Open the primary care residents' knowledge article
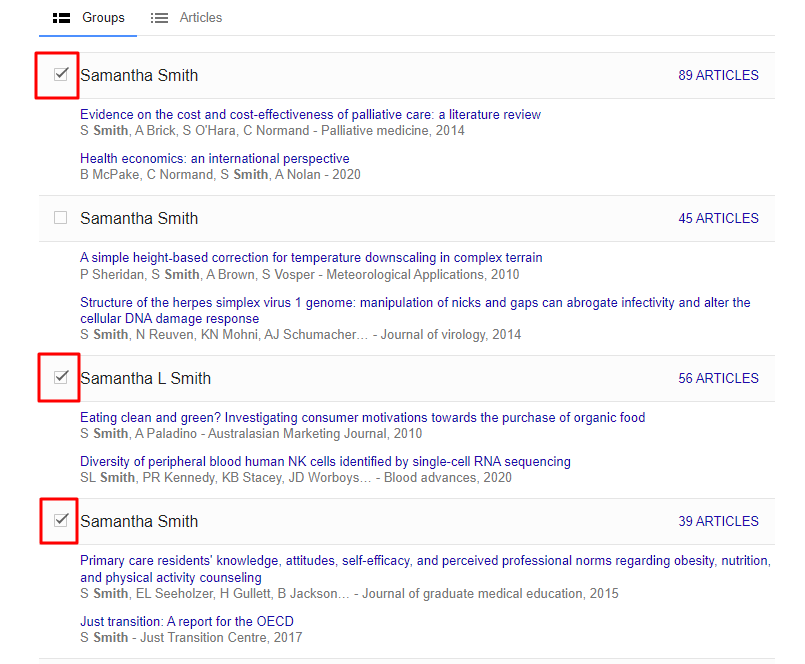This screenshot has width=805, height=664. click(424, 561)
